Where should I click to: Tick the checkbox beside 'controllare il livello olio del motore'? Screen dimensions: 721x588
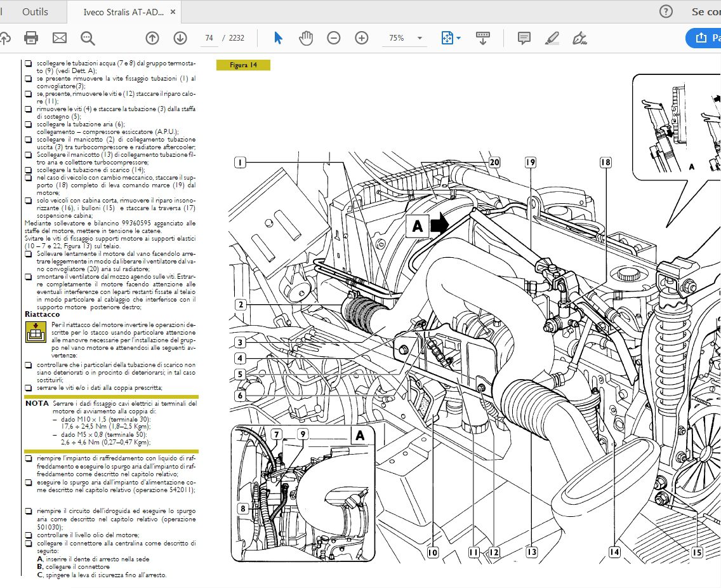click(29, 535)
